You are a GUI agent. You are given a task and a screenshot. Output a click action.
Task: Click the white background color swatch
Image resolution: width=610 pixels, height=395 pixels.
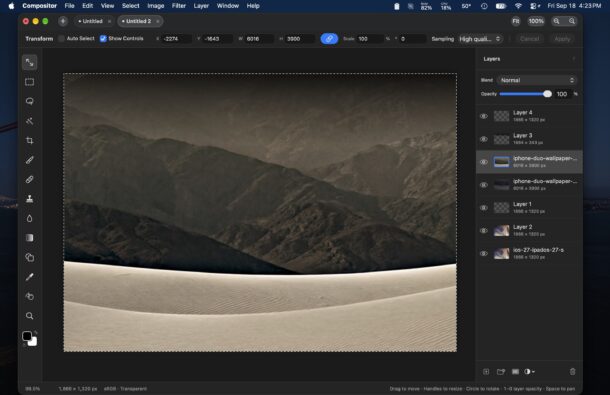(x=33, y=342)
